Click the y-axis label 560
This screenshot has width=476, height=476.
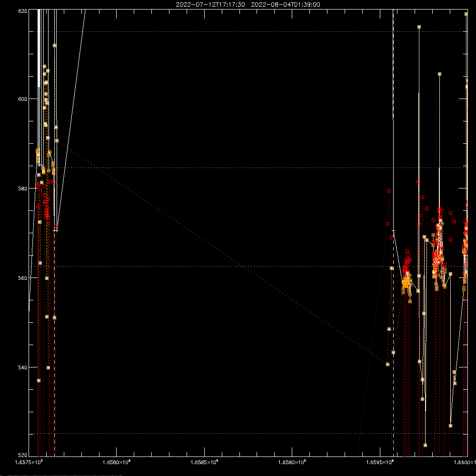tap(23, 278)
